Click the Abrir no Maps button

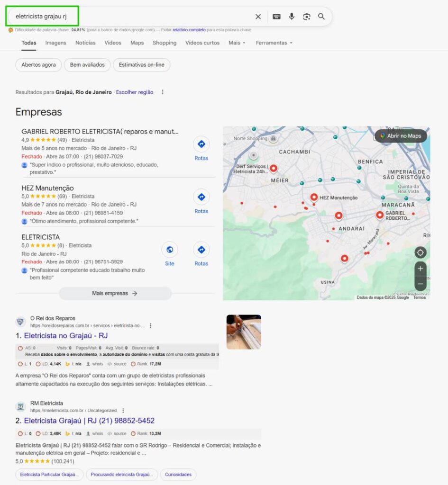pos(401,136)
